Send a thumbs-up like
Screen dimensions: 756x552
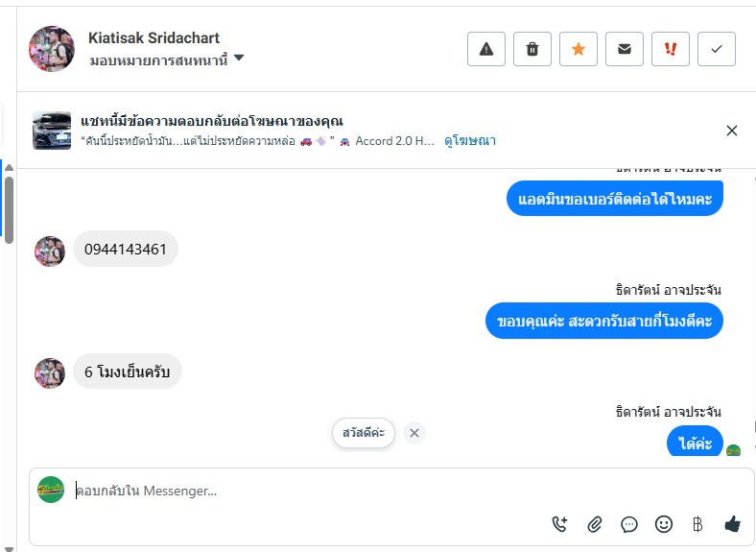click(733, 524)
